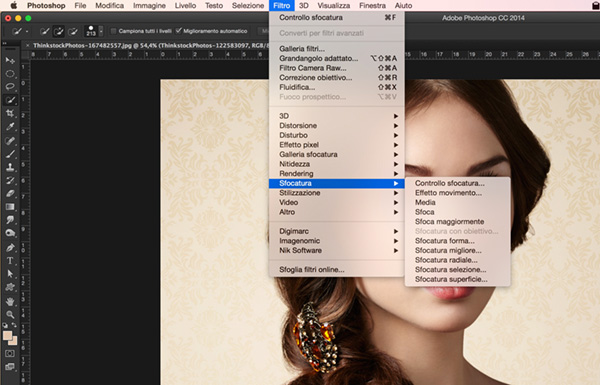Select the Lasso tool

click(10, 86)
